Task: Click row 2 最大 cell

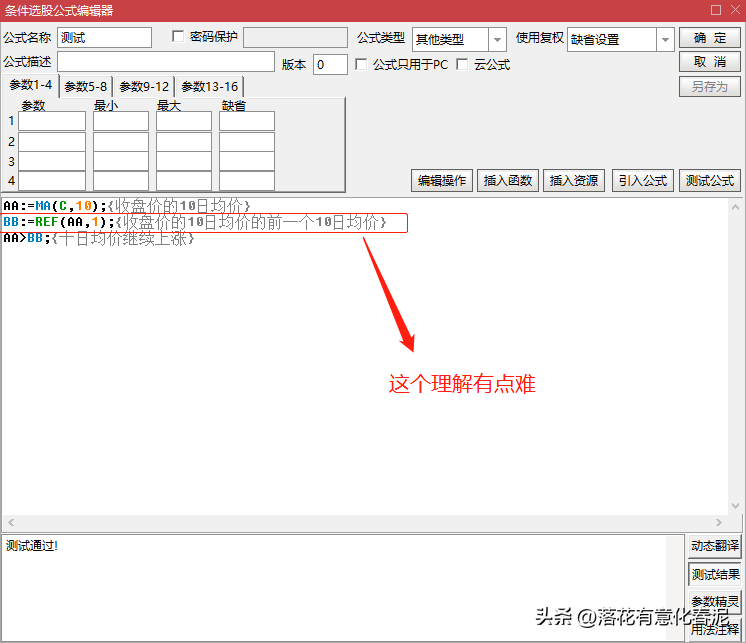Action: click(x=184, y=142)
